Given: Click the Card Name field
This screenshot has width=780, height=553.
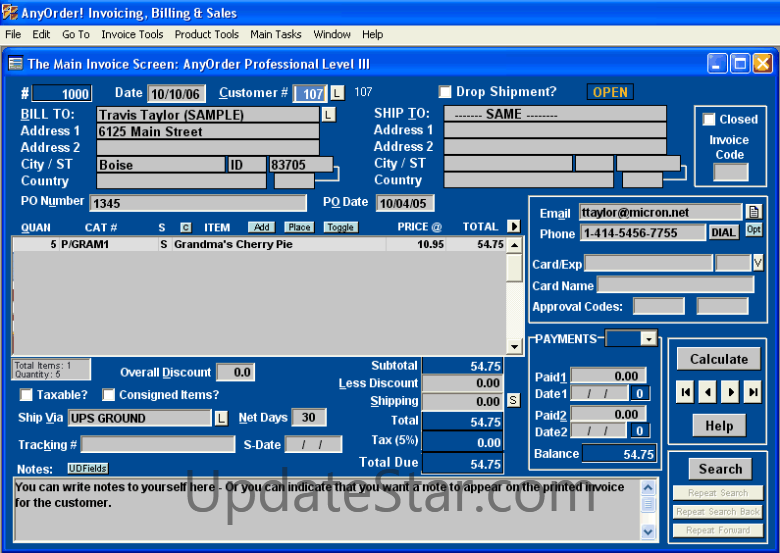Looking at the screenshot, I should [x=675, y=285].
